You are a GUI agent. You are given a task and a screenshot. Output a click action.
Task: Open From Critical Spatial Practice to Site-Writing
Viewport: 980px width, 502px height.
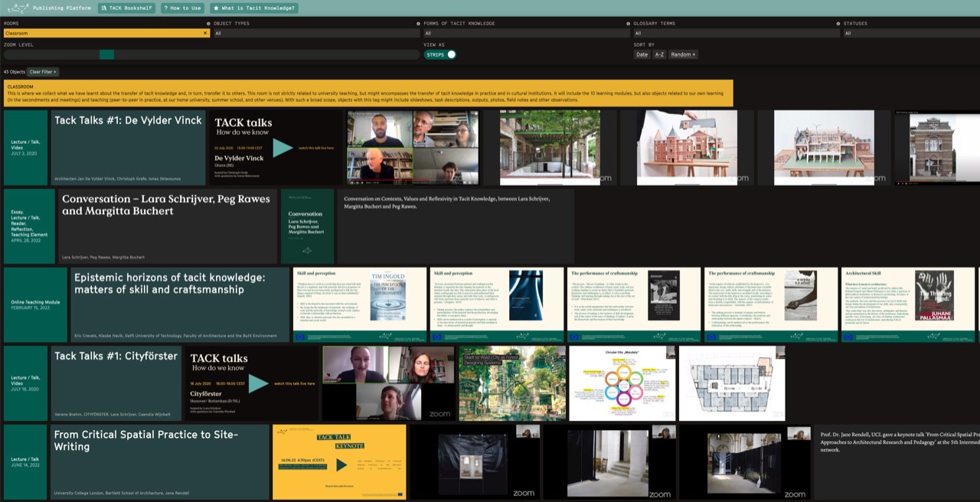146,440
